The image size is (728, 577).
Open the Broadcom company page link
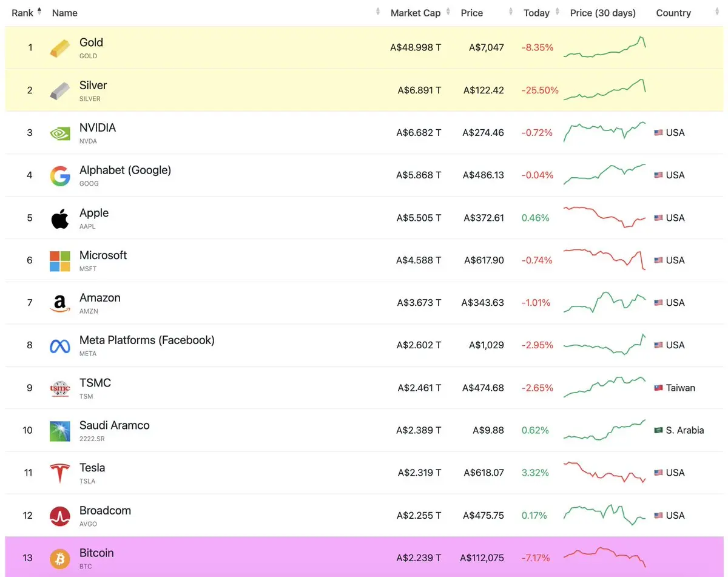coord(105,510)
